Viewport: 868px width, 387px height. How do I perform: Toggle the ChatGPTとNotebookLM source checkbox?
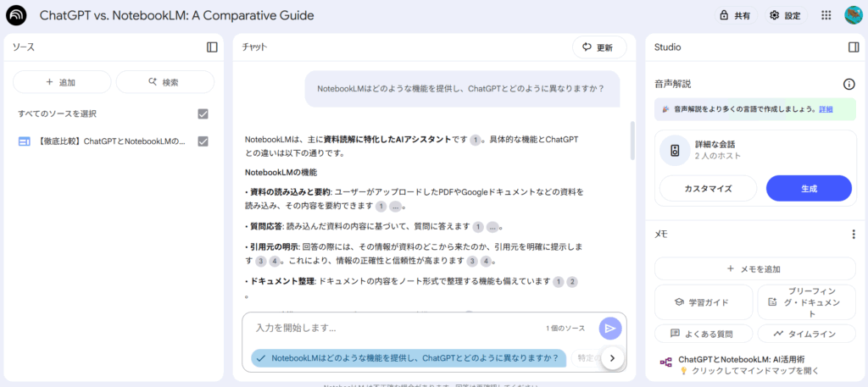(x=203, y=141)
